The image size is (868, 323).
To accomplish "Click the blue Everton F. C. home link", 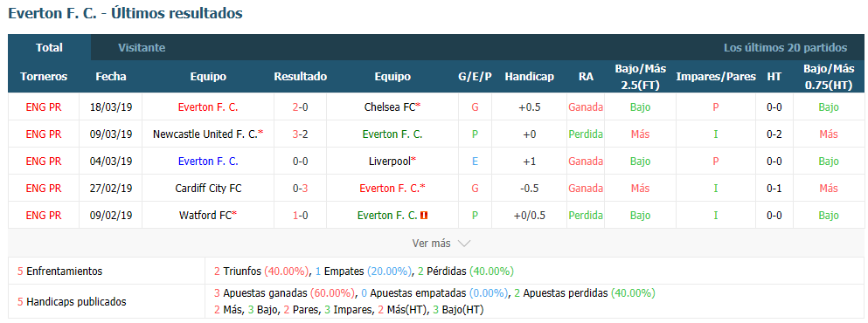I will [x=207, y=161].
